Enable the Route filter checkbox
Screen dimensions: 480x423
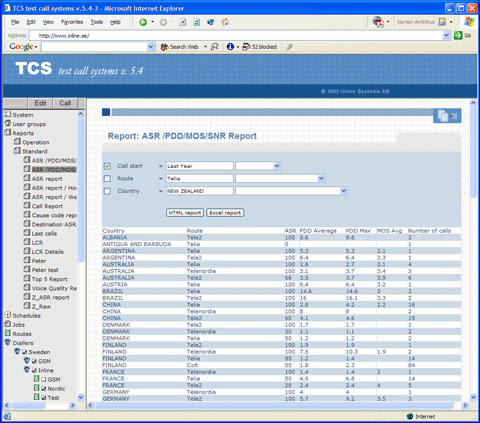pyautogui.click(x=107, y=179)
